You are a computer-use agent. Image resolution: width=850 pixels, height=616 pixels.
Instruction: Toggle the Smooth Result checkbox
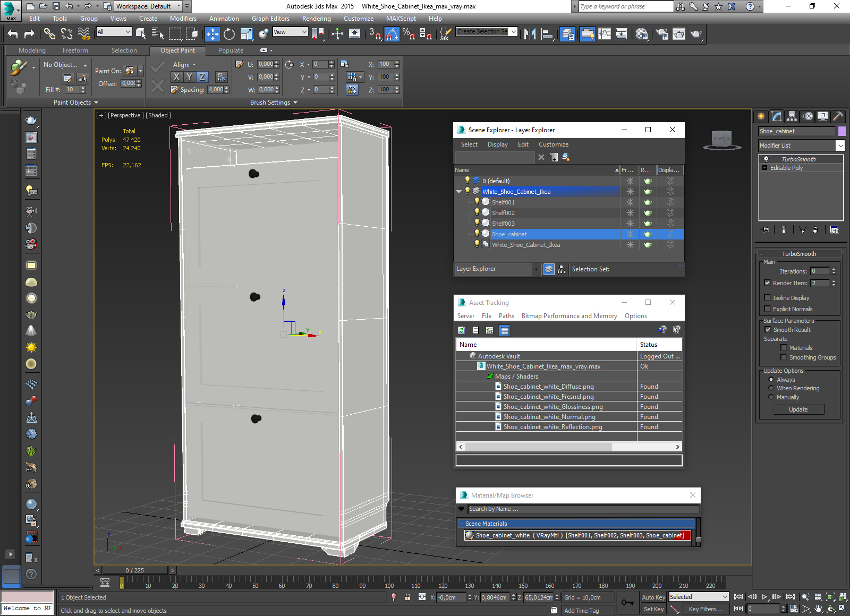768,330
